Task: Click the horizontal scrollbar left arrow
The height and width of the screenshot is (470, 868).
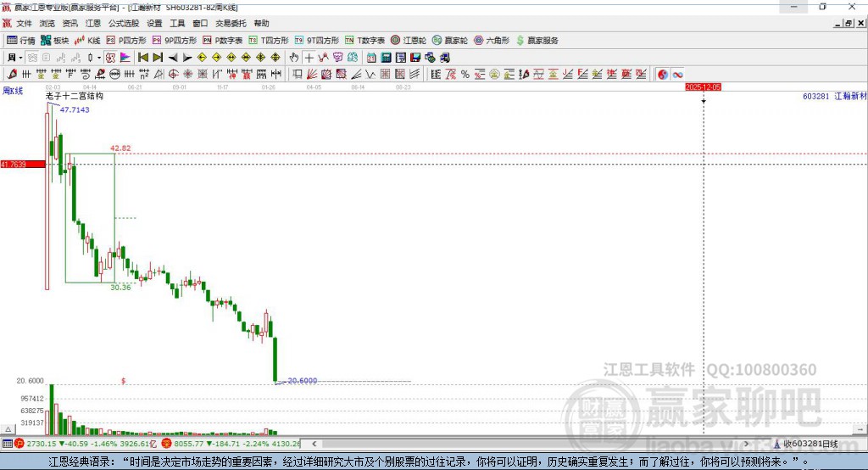Action: tap(314, 444)
